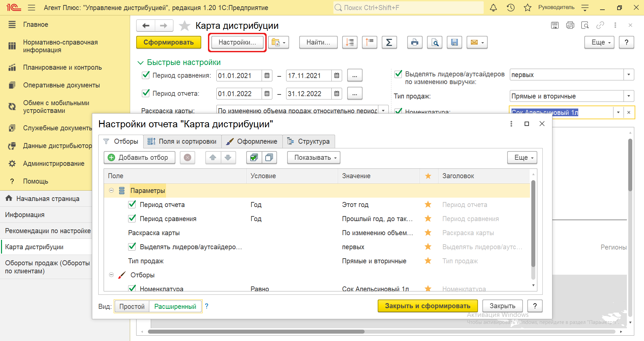Open the main toolbar Еще menu

[599, 43]
